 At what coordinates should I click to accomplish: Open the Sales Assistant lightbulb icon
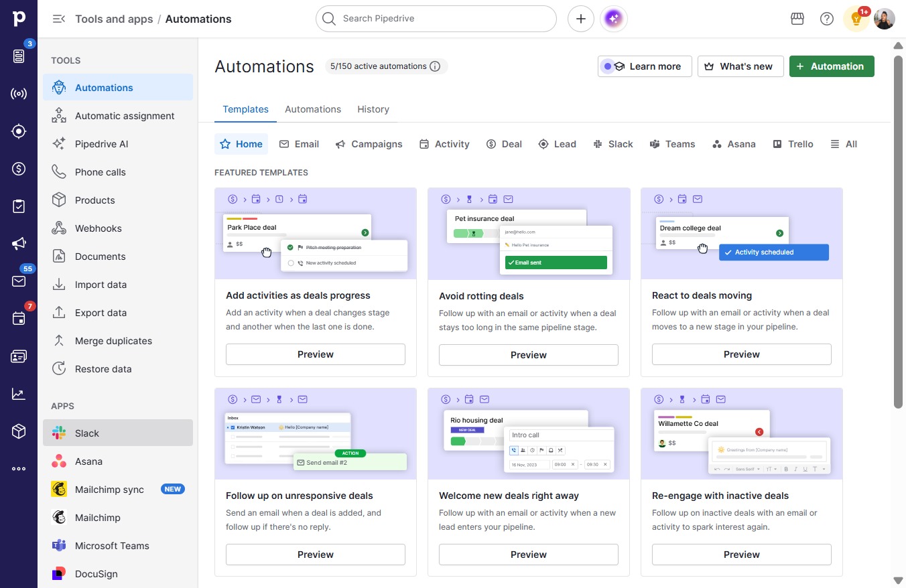pyautogui.click(x=856, y=19)
